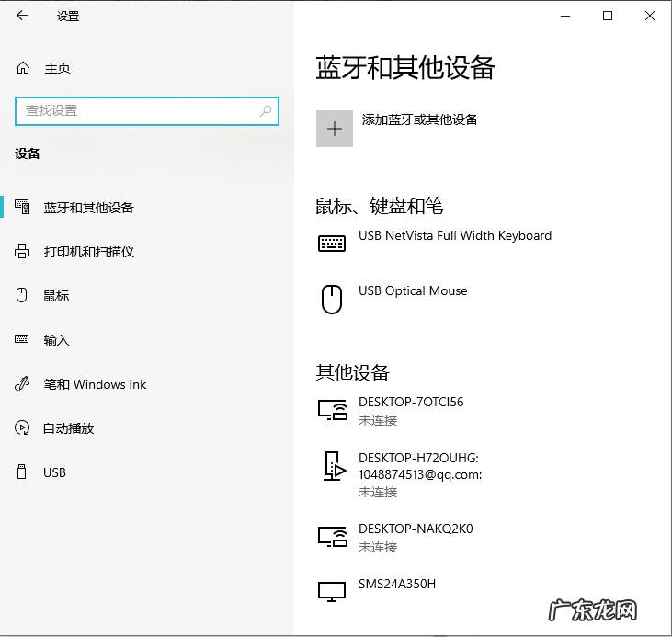Open 鼠标 settings page
The height and width of the screenshot is (637, 672).
[56, 296]
